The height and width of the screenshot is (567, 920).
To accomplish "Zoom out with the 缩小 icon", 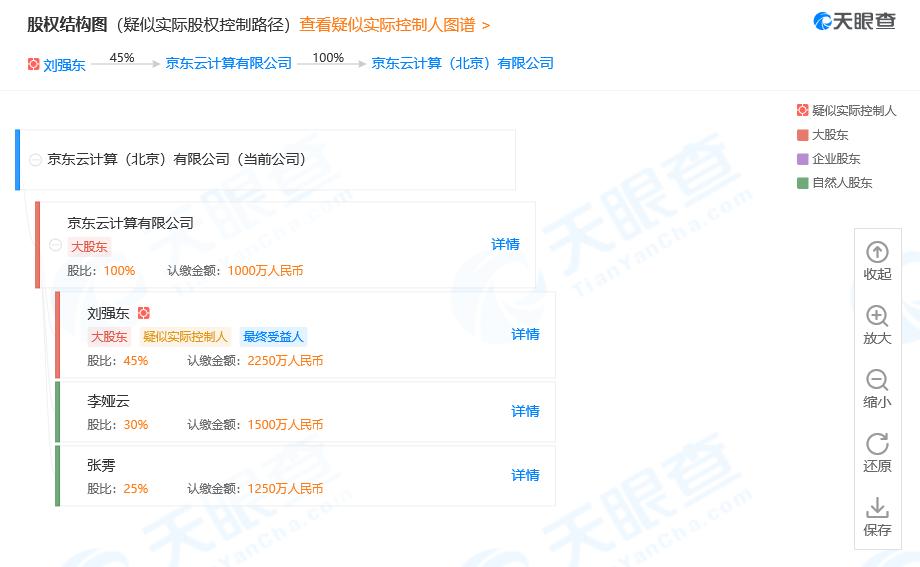I will tap(877, 380).
